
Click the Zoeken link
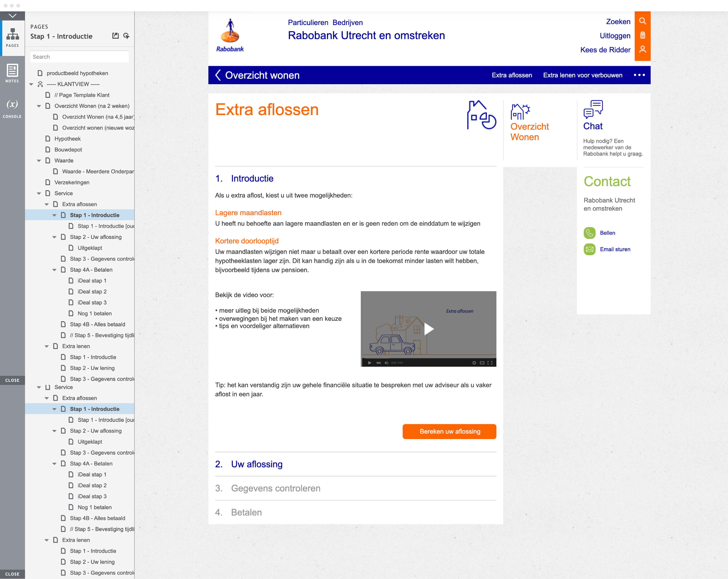[618, 22]
